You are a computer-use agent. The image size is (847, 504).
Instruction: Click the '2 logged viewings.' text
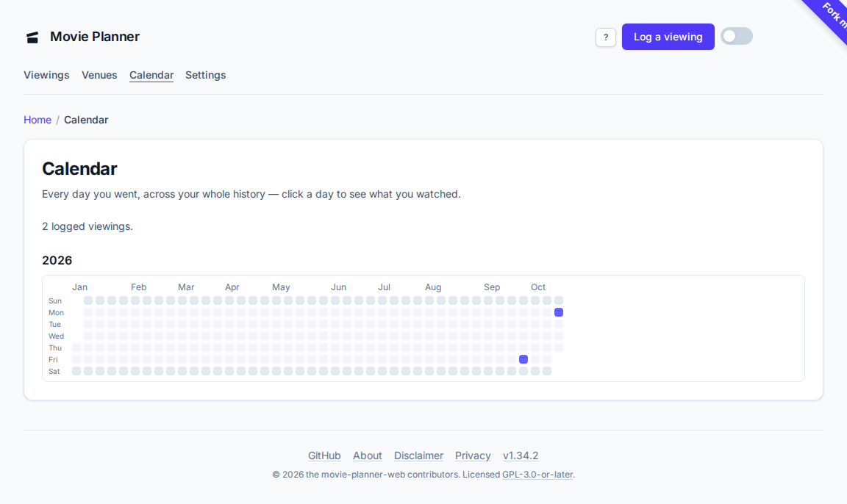[x=87, y=226]
